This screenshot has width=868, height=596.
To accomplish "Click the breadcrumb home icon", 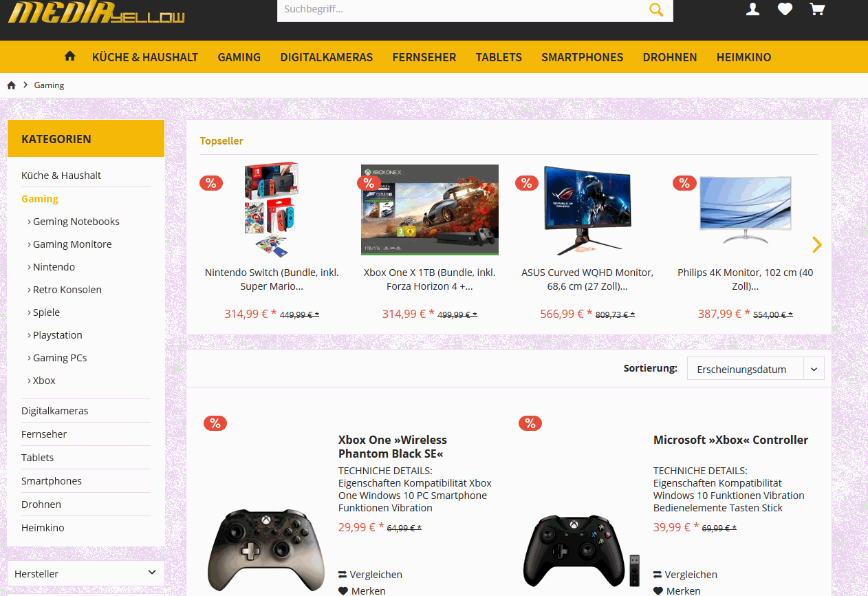I will coord(11,85).
